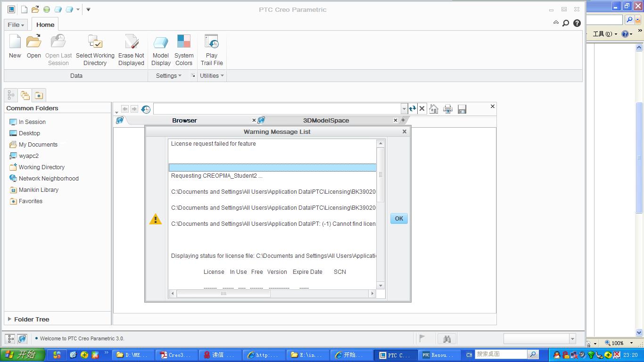Open My Documents common folder

(x=33, y=144)
